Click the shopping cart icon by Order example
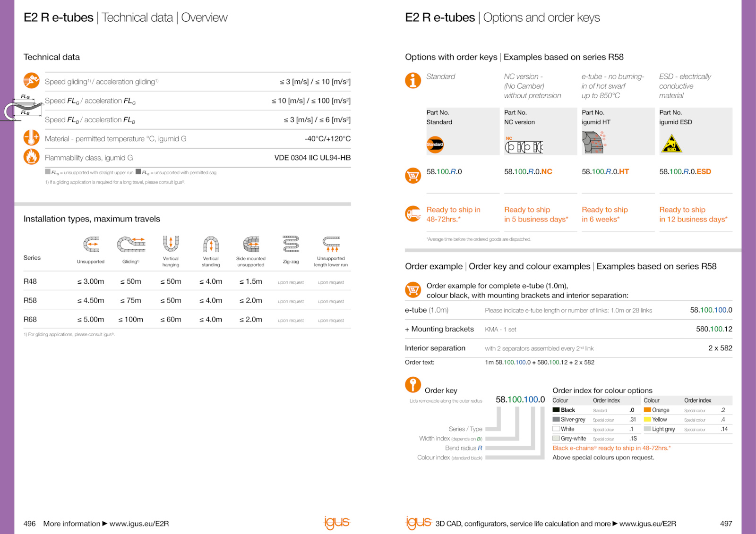This screenshot has height=534, width=756. [413, 289]
